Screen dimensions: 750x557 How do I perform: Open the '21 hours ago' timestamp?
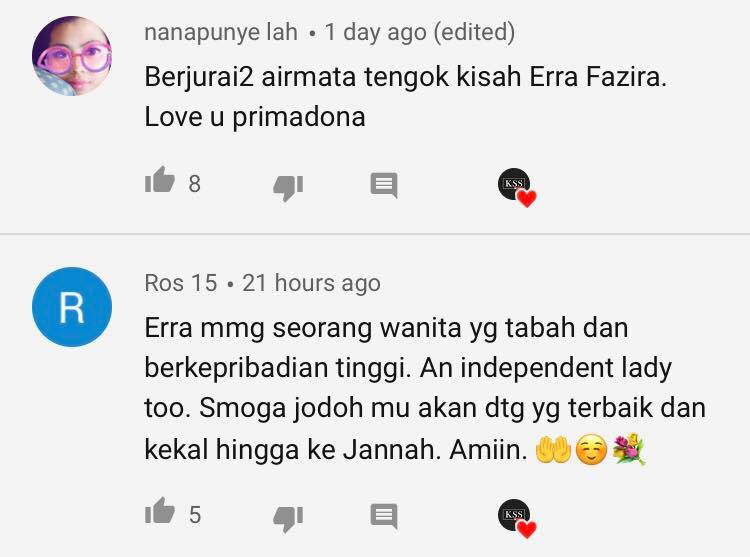[311, 283]
